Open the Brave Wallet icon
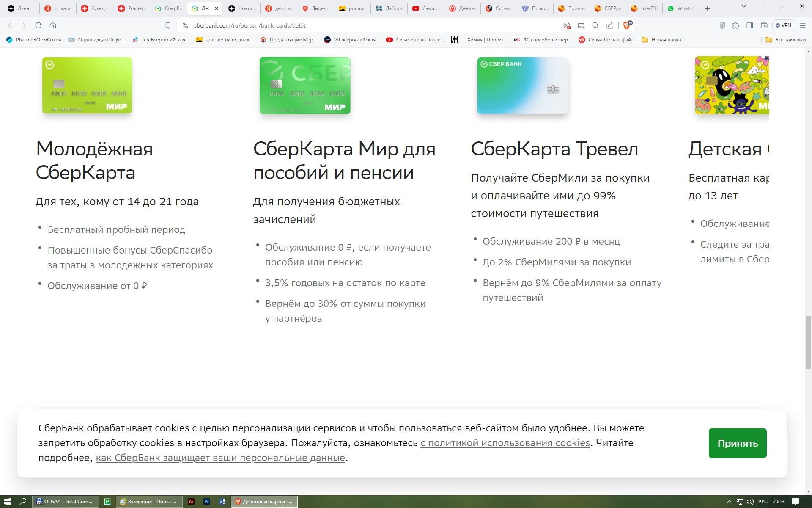Image resolution: width=812 pixels, height=508 pixels. pyautogui.click(x=764, y=25)
